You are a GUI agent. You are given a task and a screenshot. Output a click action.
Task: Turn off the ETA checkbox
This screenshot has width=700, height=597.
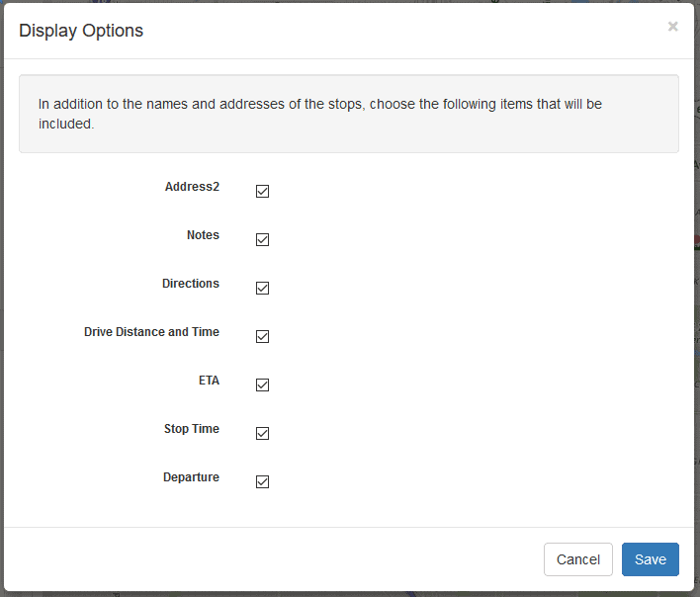pos(262,384)
